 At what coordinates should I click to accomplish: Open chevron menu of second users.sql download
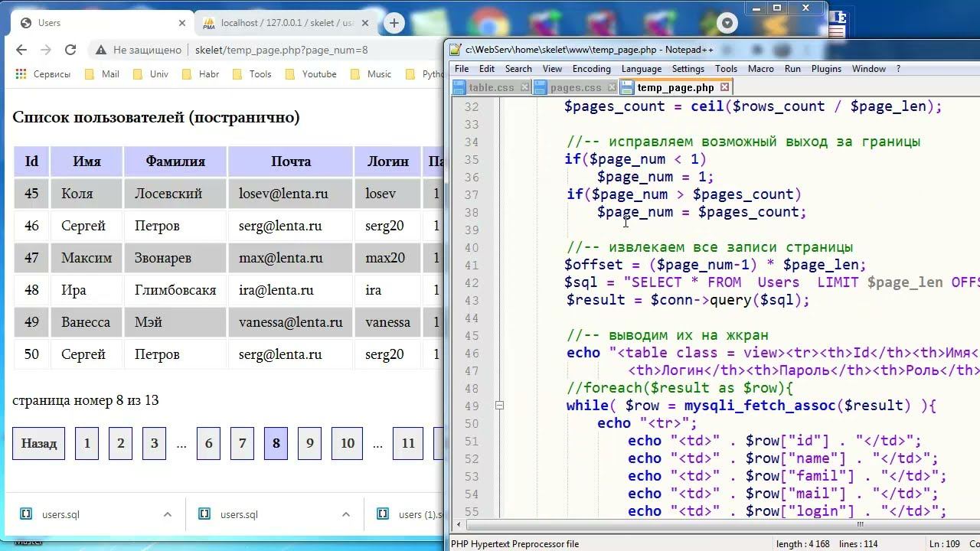click(x=345, y=515)
